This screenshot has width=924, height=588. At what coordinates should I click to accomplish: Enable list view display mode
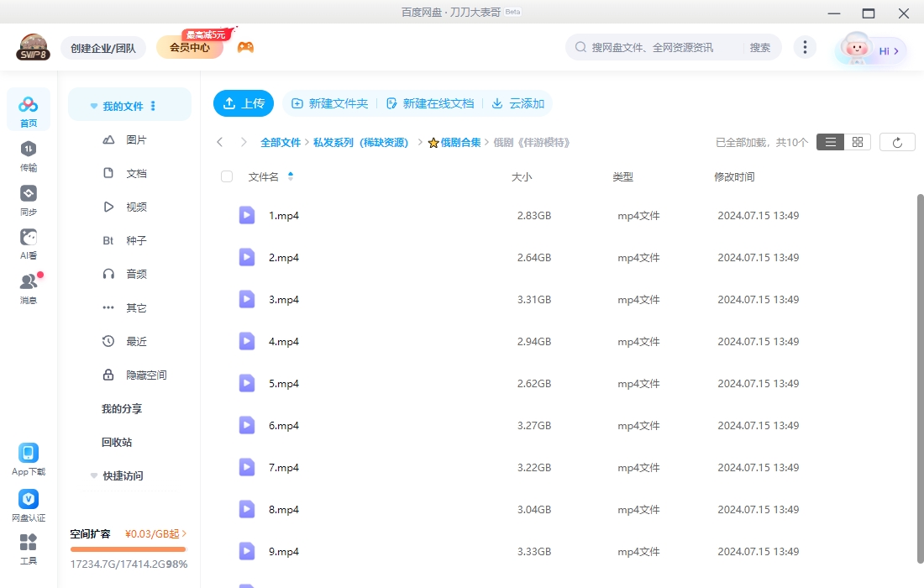830,141
